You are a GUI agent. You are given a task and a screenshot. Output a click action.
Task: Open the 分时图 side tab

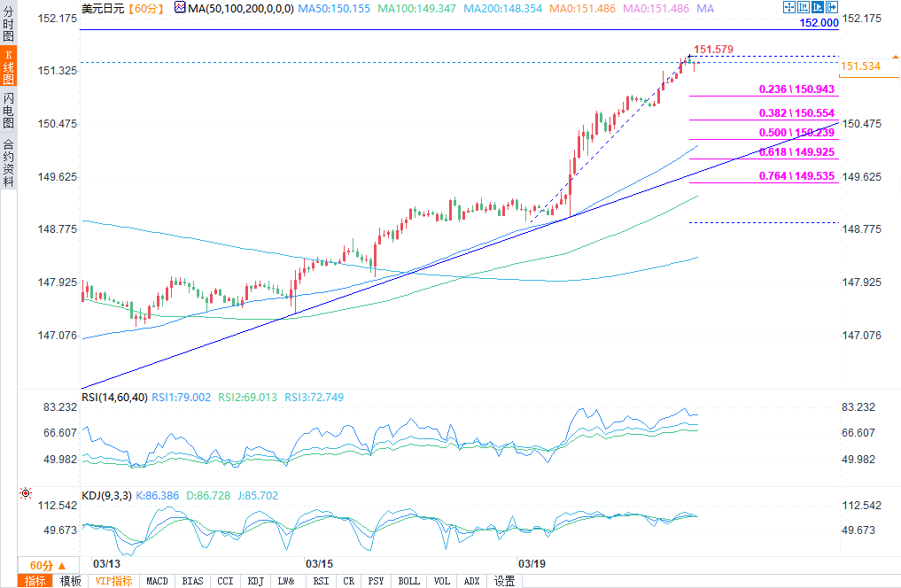pyautogui.click(x=9, y=23)
